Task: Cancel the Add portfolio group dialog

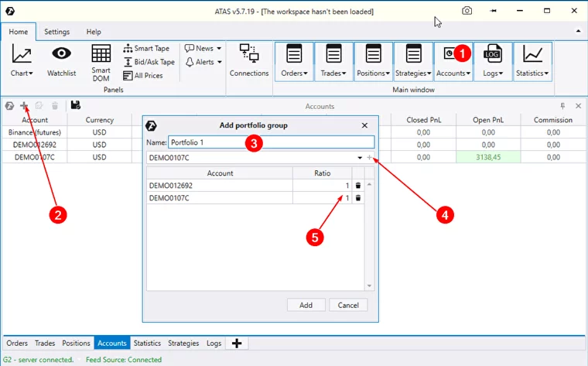Action: click(x=348, y=305)
